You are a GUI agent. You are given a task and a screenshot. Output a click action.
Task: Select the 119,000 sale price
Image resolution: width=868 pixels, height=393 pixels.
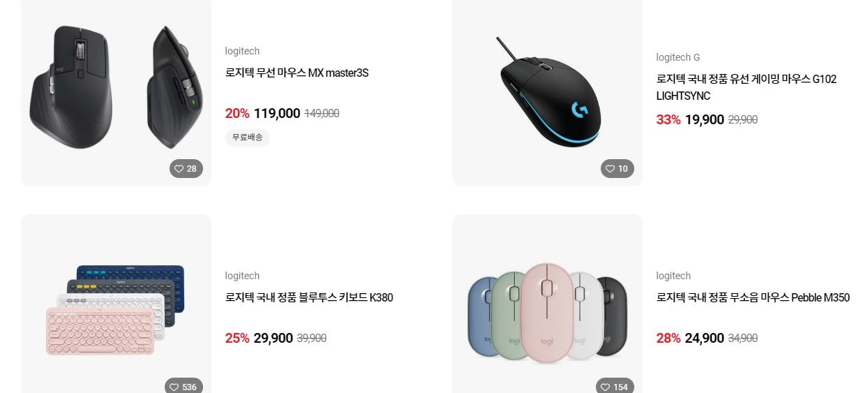[x=277, y=114]
